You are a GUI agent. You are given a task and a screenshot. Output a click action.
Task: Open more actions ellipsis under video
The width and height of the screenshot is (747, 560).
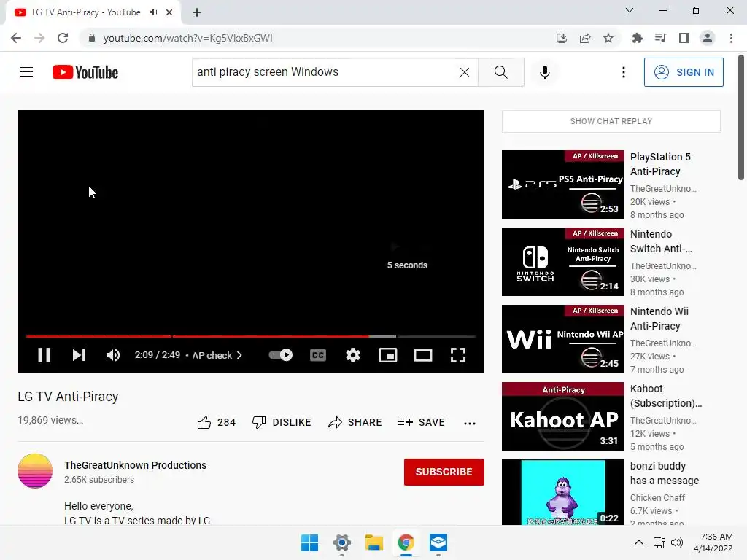pyautogui.click(x=470, y=423)
